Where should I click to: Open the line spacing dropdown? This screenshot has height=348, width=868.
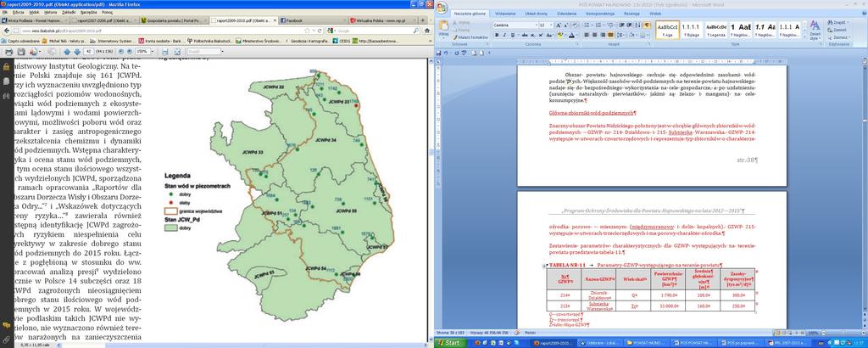(621, 35)
